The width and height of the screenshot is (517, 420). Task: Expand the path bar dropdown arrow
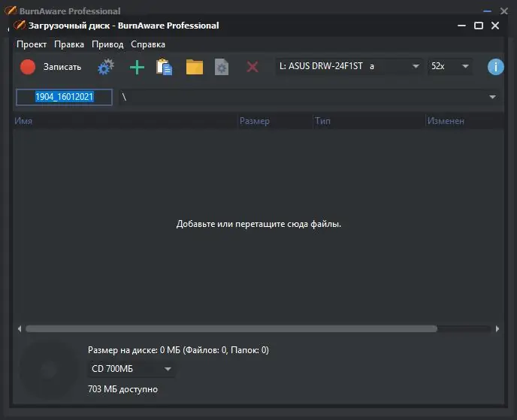493,97
